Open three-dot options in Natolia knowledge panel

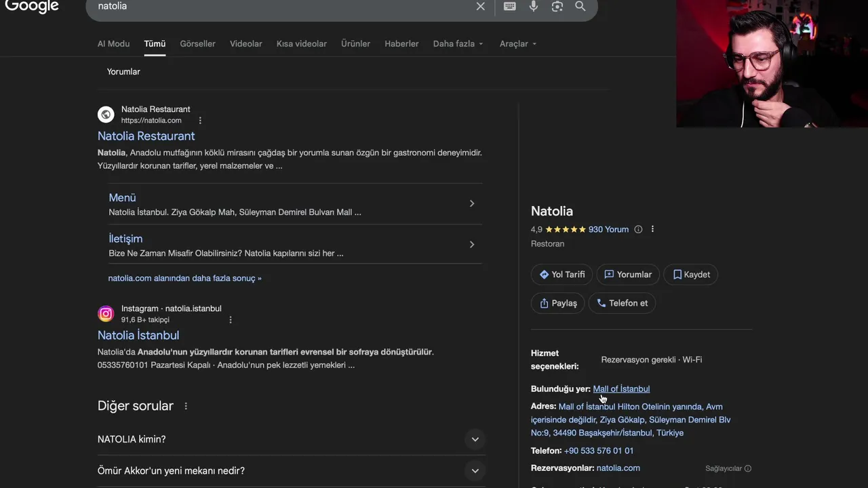pos(652,229)
